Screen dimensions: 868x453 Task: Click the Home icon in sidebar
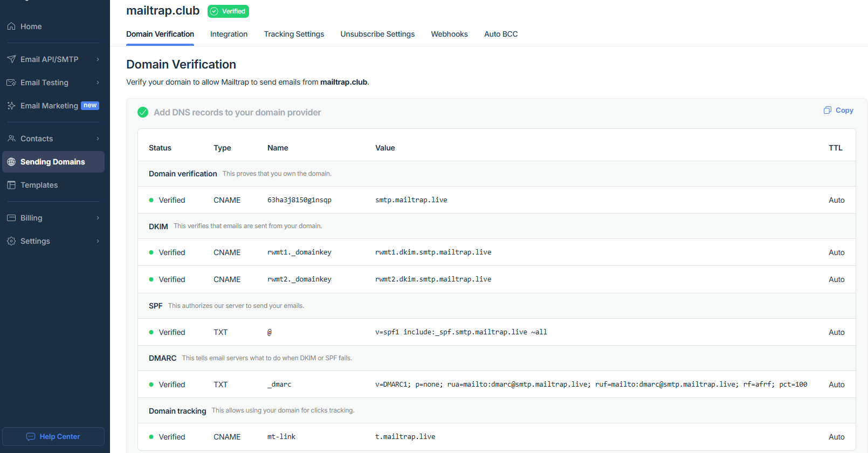(11, 26)
